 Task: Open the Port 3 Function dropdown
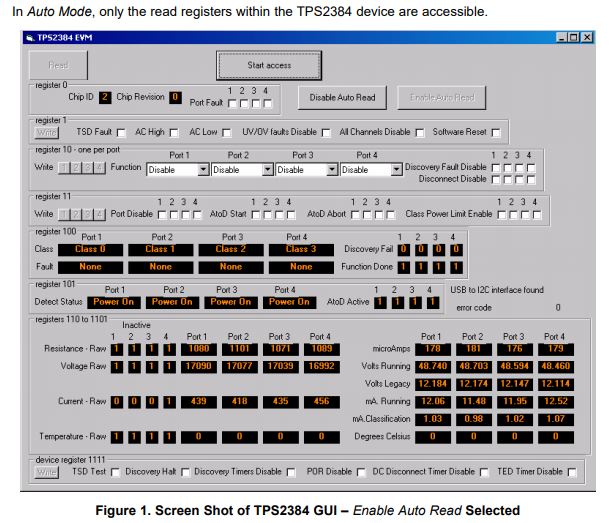coord(332,170)
